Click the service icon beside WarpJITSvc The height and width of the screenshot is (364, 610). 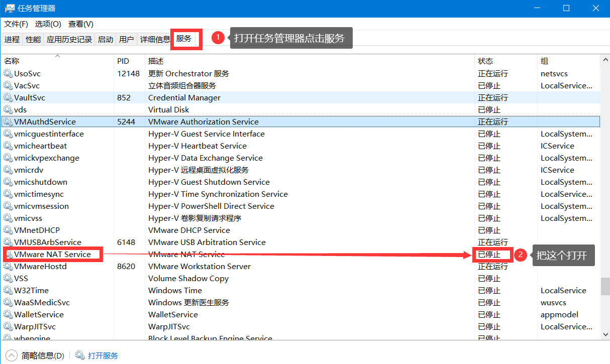coord(8,326)
